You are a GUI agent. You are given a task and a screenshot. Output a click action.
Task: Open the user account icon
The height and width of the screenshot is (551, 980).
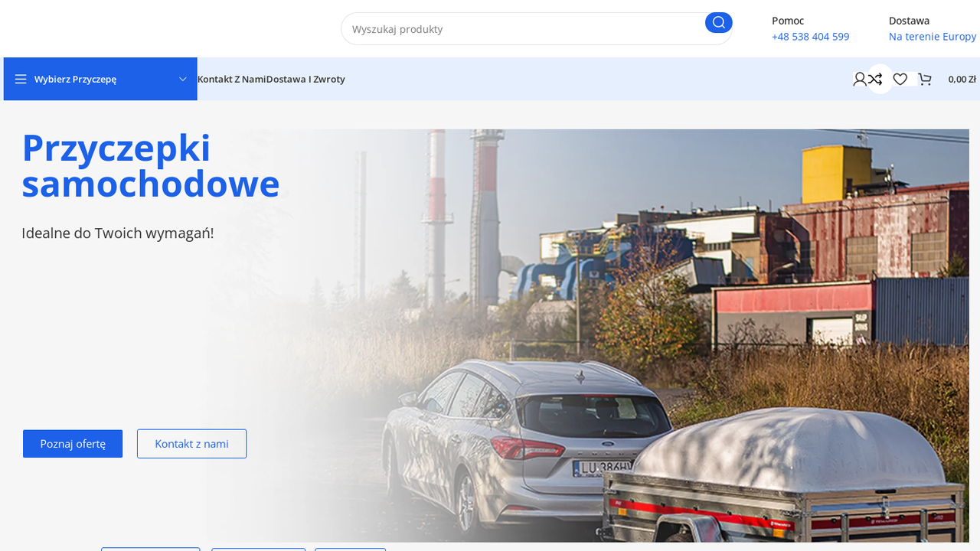tap(860, 79)
